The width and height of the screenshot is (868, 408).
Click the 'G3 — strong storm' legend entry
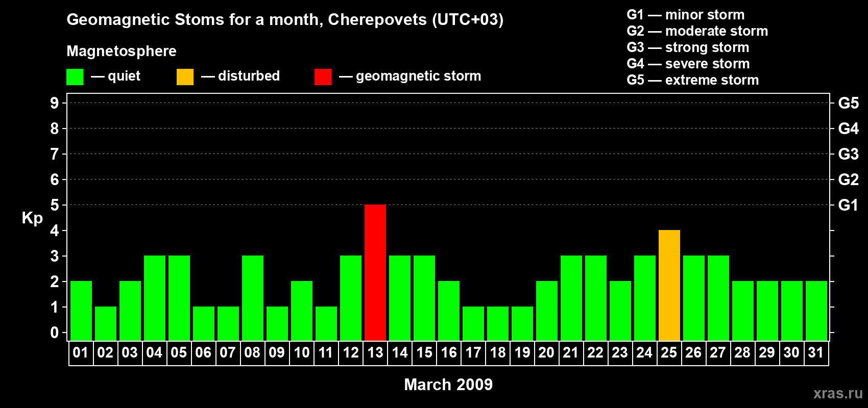[688, 47]
